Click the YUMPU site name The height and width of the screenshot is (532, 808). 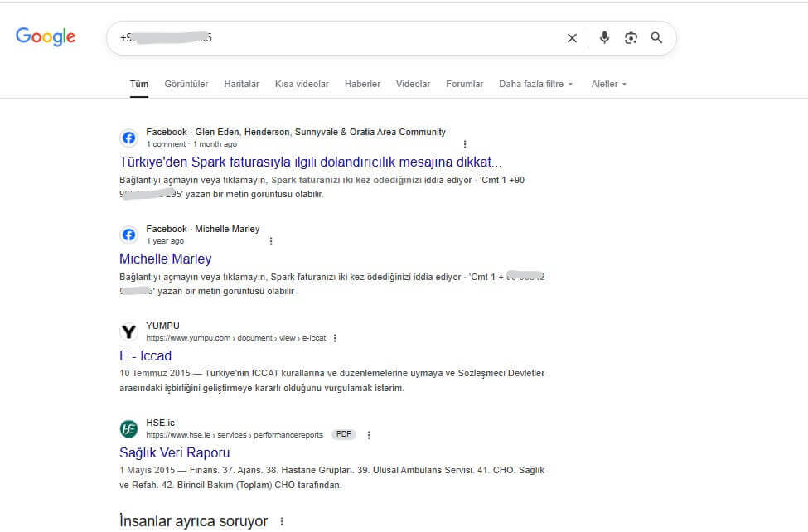click(x=162, y=326)
